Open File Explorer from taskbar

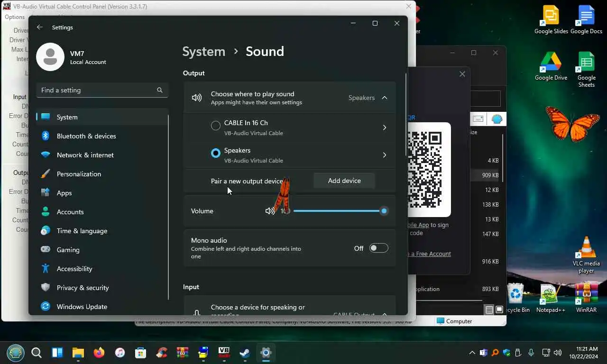tap(78, 353)
